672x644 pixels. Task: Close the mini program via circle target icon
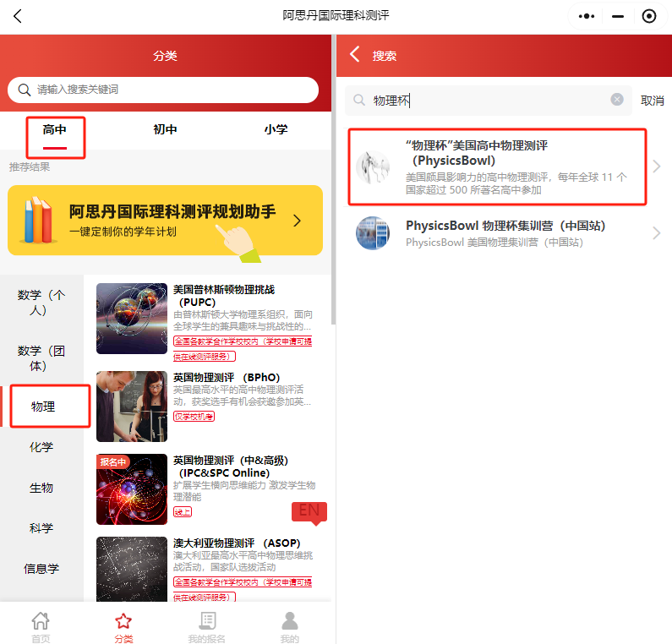point(649,16)
